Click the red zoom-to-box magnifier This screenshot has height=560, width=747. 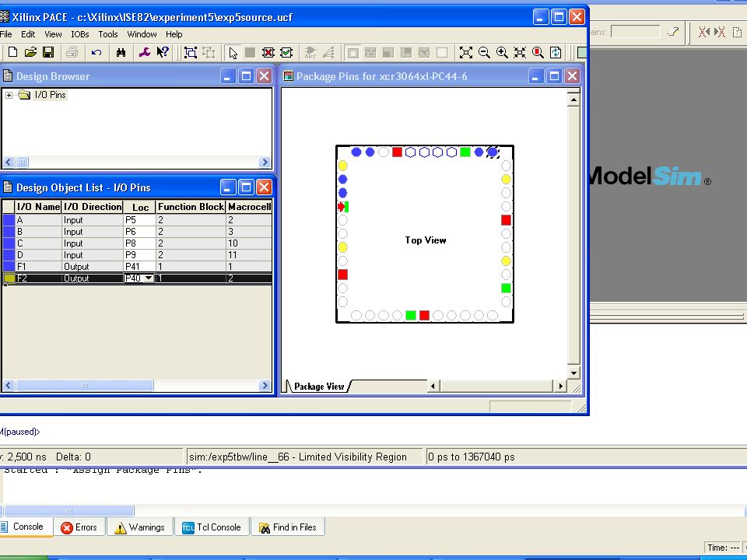538,52
